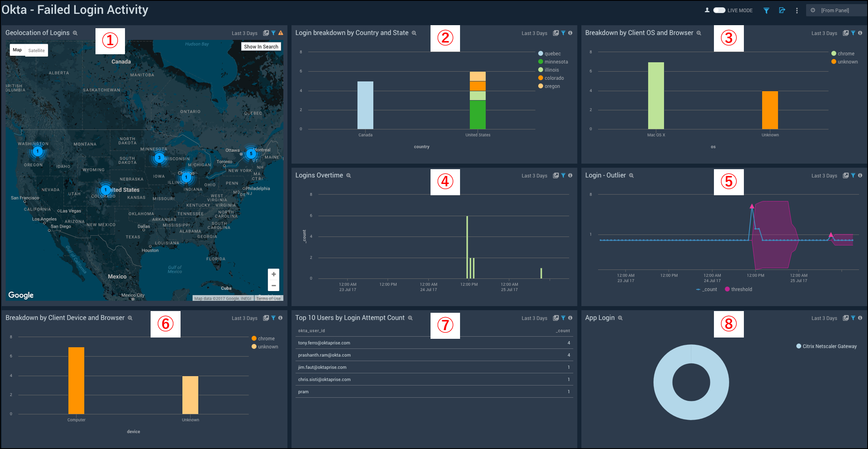
Task: Switch the map to Satellite view
Action: 36,50
